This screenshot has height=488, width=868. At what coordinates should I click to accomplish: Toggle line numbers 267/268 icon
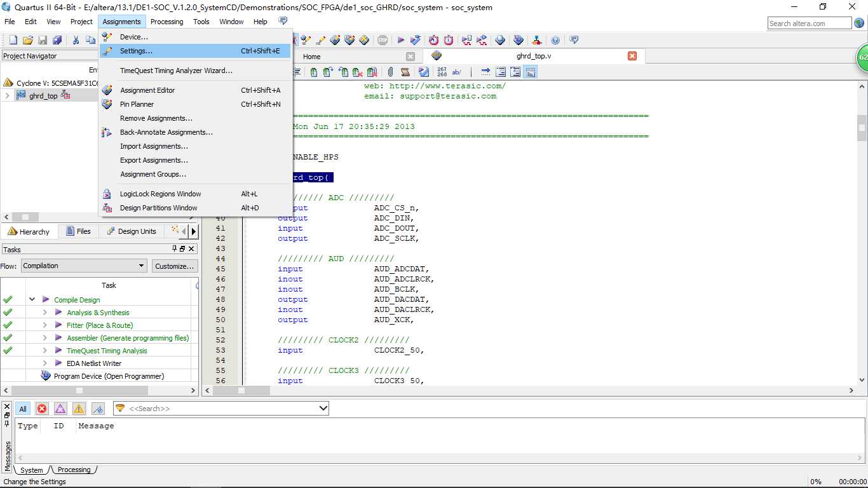(442, 72)
